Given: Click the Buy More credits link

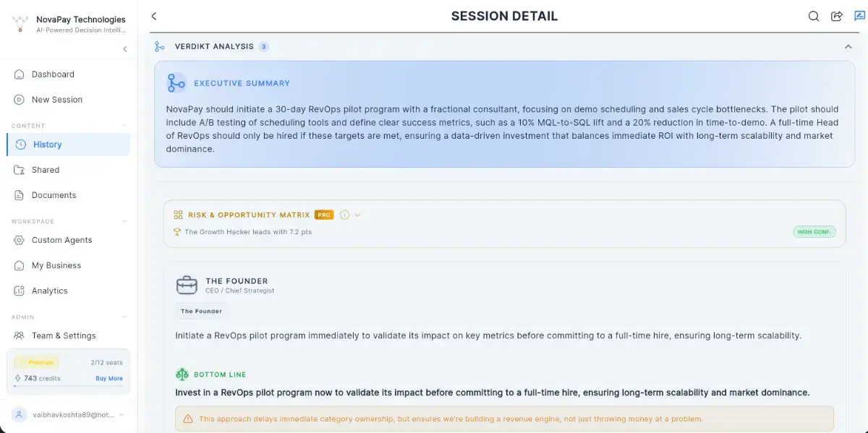Looking at the screenshot, I should coord(109,379).
